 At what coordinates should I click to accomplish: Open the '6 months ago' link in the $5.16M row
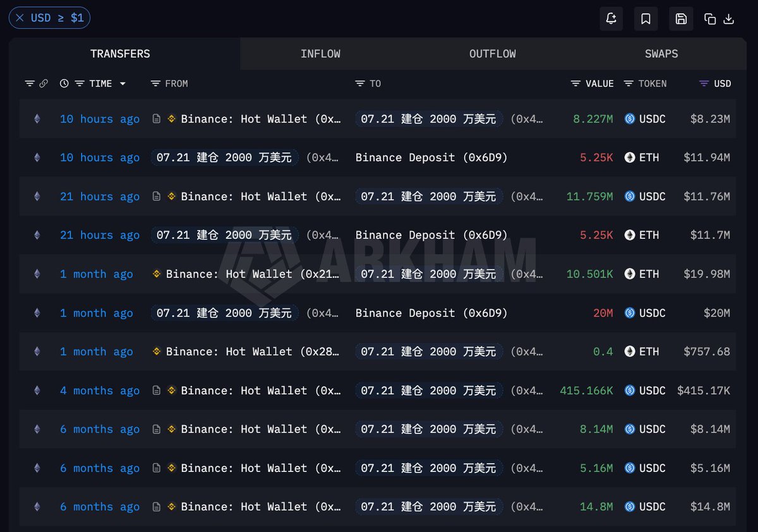pos(100,468)
